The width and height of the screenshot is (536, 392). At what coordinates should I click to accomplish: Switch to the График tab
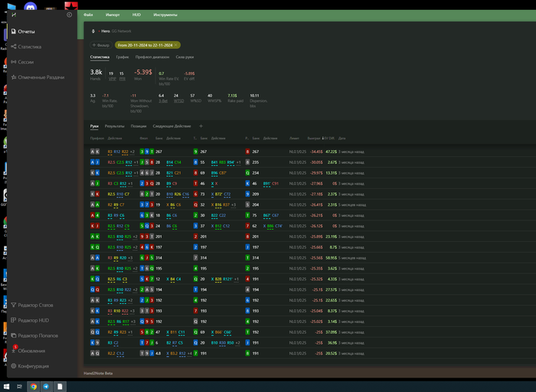(x=123, y=57)
